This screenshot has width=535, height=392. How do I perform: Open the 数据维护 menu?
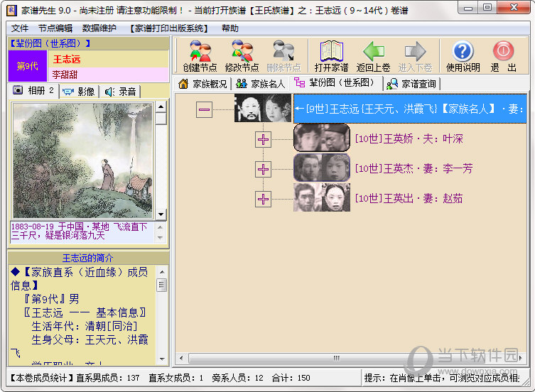[x=99, y=28]
